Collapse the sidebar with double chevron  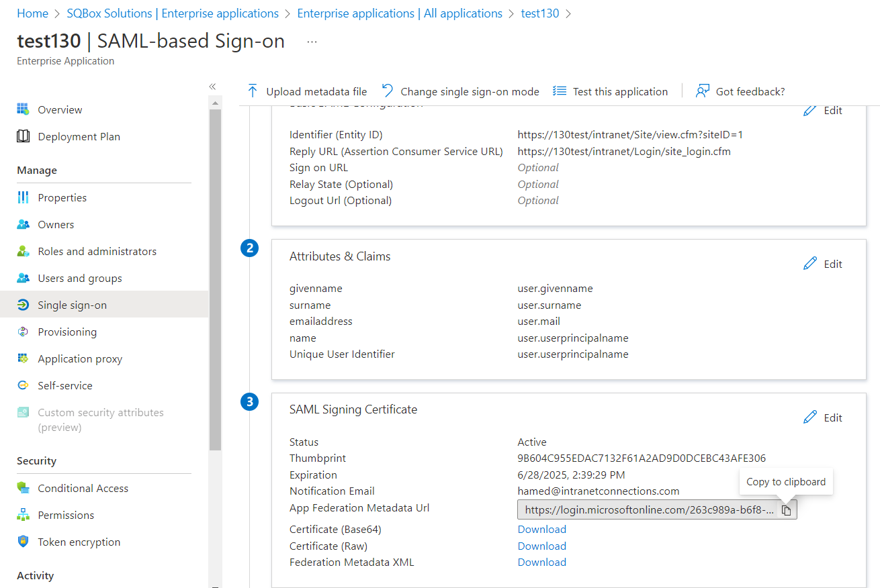[x=212, y=87]
